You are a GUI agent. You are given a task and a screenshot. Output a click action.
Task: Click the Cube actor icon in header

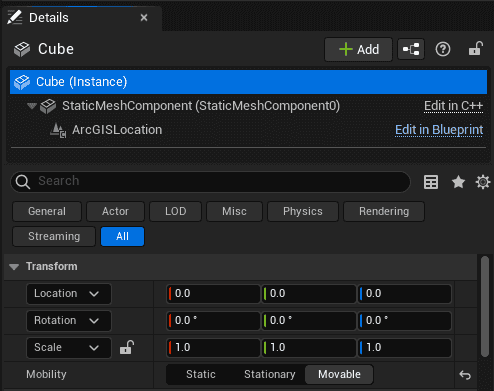point(22,49)
